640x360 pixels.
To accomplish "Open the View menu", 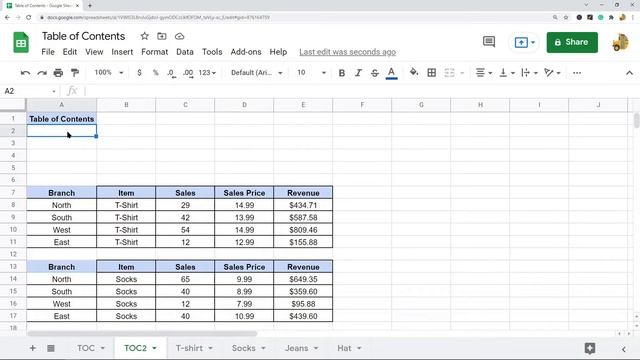I will point(94,52).
